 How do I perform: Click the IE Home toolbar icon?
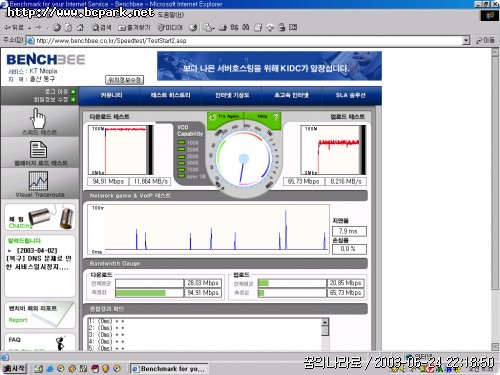click(80, 28)
